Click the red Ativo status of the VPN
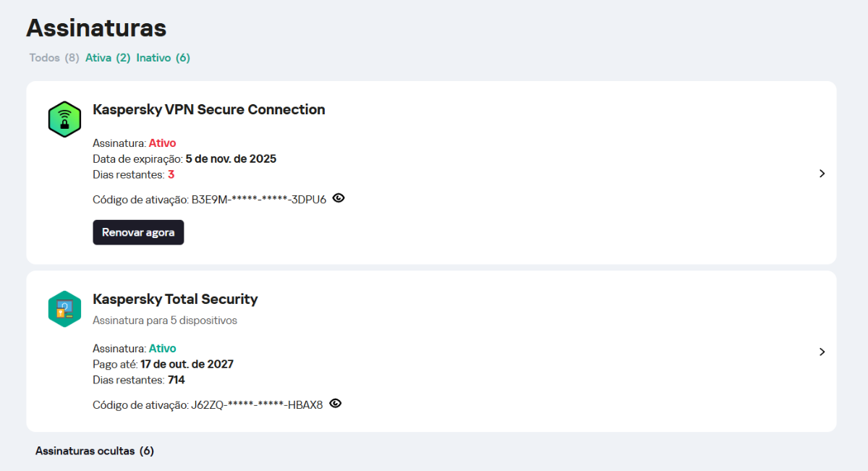 pos(162,143)
